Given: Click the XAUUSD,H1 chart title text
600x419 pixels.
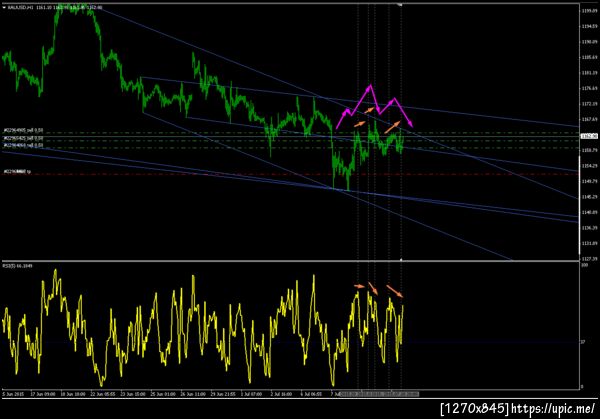Looking at the screenshot, I should coord(20,7).
